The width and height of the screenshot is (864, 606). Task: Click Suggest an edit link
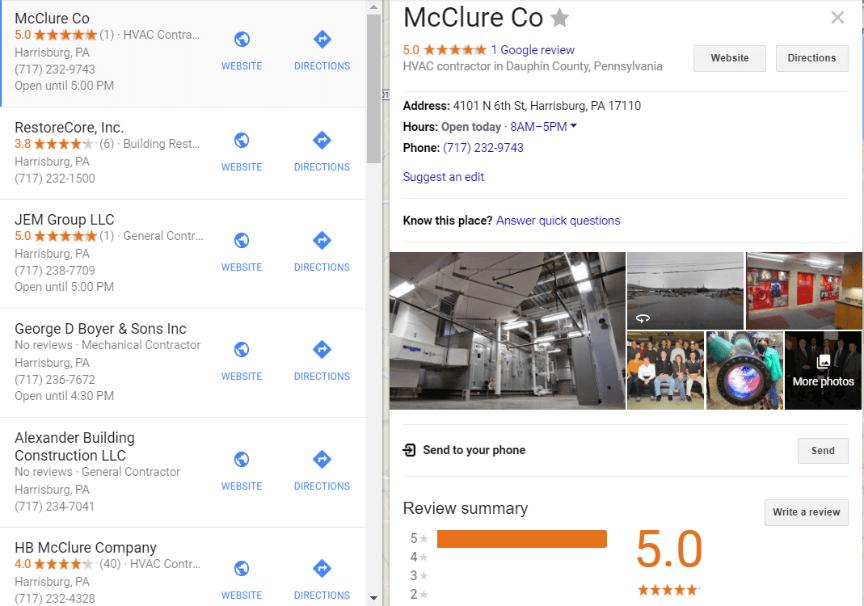tap(444, 177)
